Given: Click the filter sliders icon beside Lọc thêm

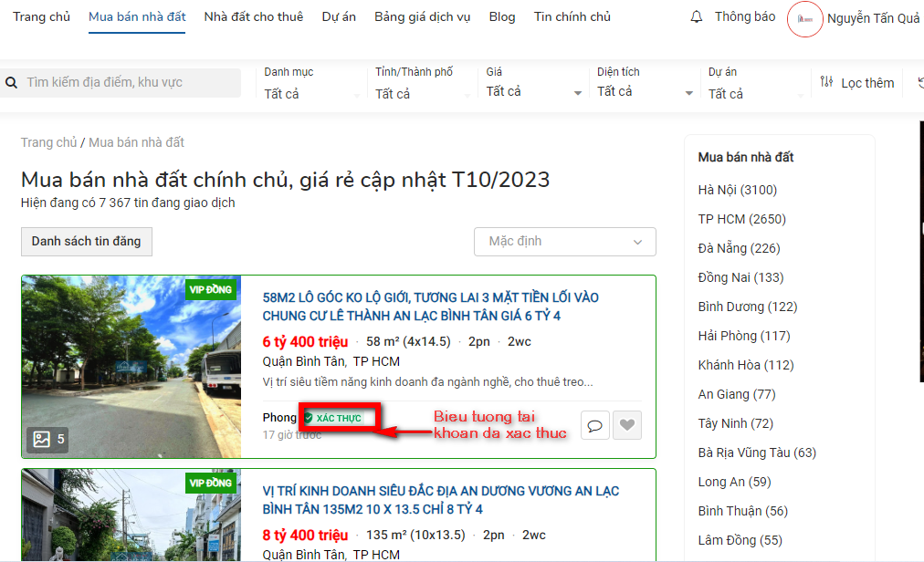Looking at the screenshot, I should [x=827, y=82].
